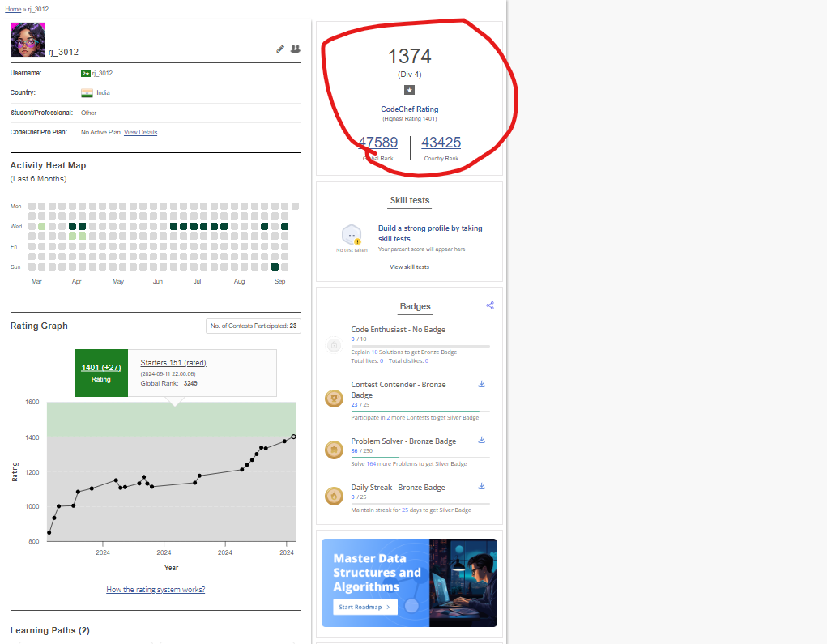
Task: Click No. of Contests Participated: 23 box
Action: (254, 326)
